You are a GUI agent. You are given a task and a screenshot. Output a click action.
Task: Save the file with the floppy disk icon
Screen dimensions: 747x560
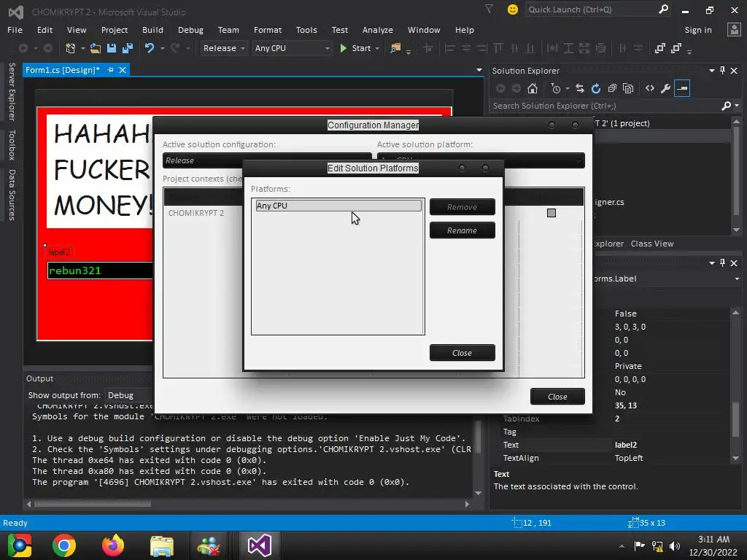[x=112, y=48]
